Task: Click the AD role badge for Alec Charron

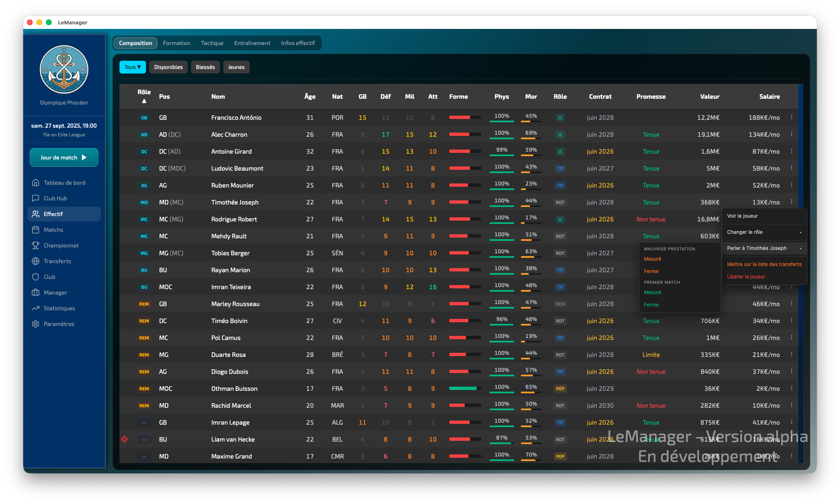Action: [x=144, y=135]
